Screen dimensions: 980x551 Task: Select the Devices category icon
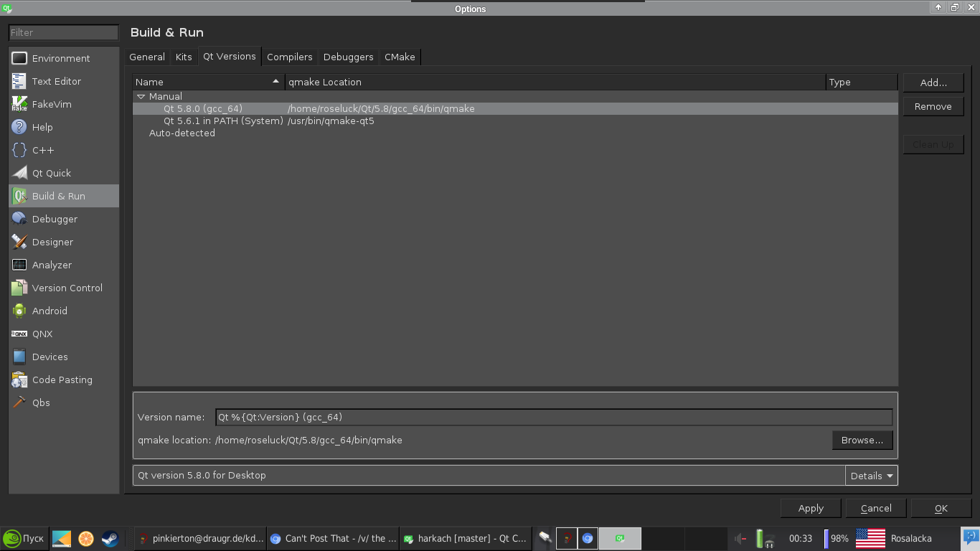point(19,357)
